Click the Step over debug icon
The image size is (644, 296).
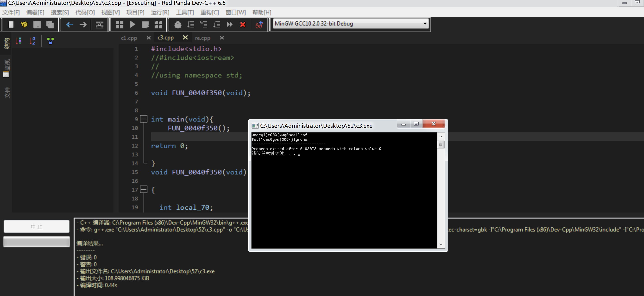point(191,25)
